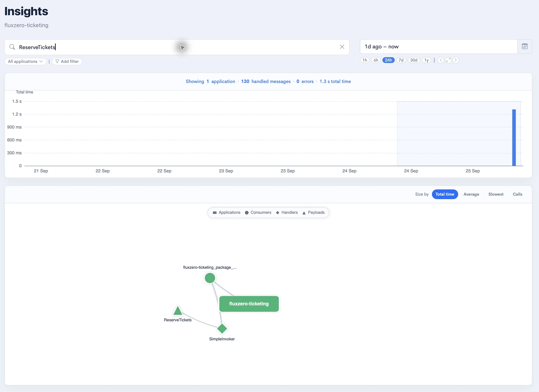
Task: Select the SimpleInvoker handler diamond node
Action: (222, 329)
